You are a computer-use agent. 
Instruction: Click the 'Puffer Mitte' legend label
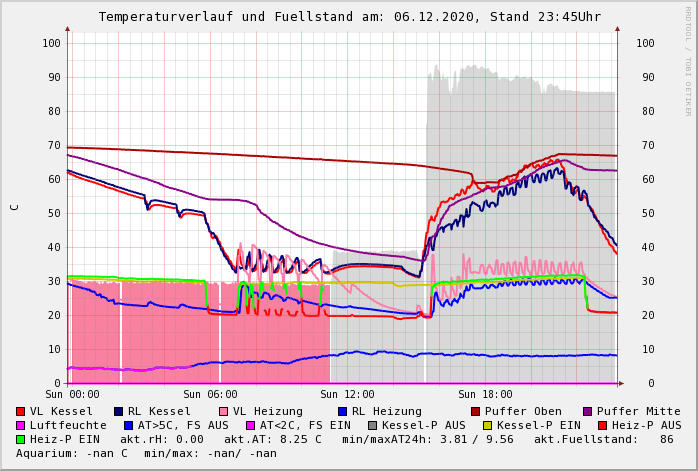pyautogui.click(x=639, y=411)
